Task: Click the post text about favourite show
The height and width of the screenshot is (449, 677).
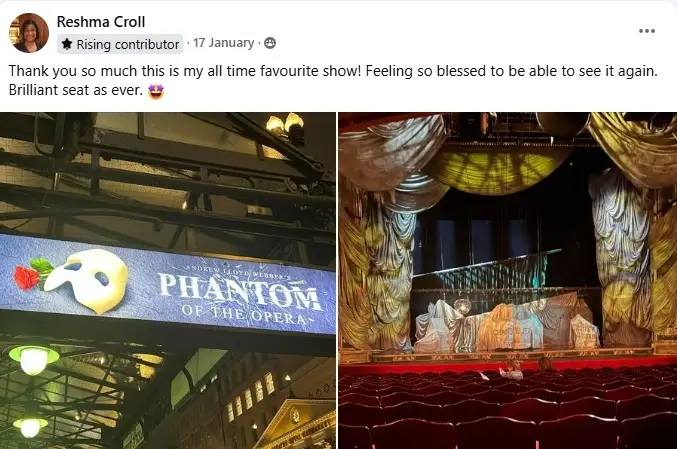Action: click(x=333, y=80)
